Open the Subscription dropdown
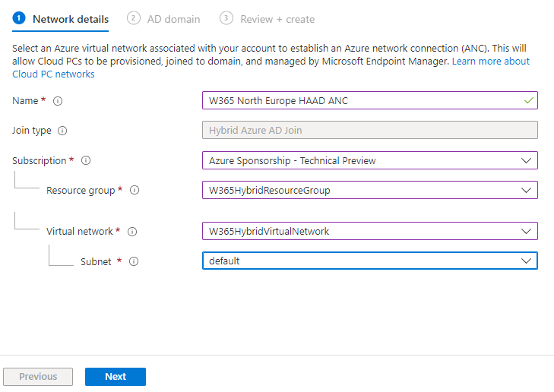The image size is (554, 392). (370, 160)
